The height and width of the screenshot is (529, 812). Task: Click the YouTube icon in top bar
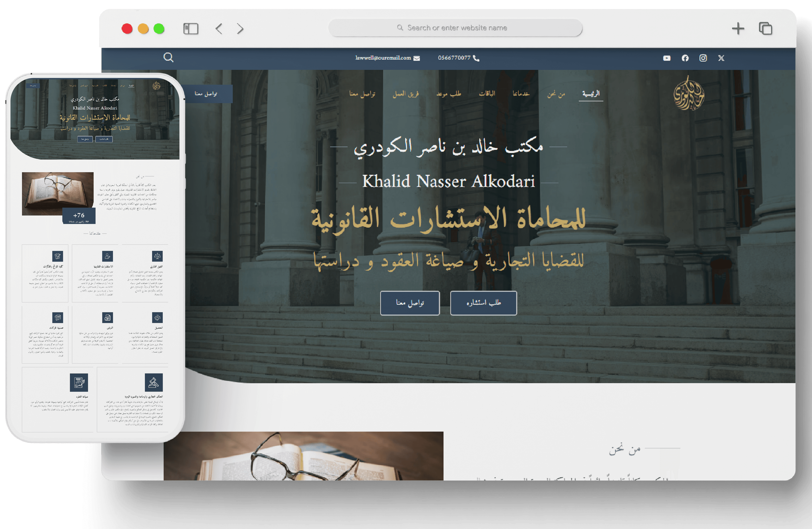(x=667, y=58)
